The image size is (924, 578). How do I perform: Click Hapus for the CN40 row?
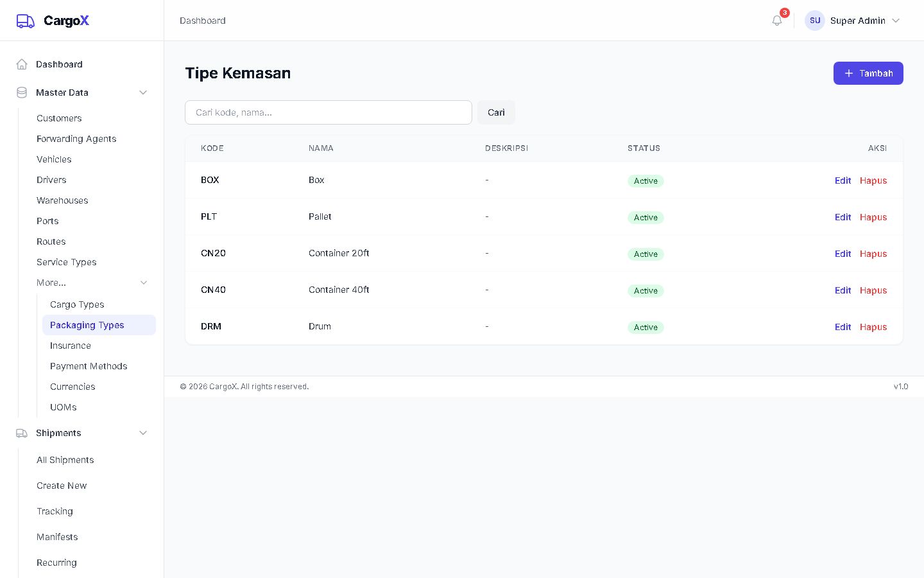[x=873, y=290]
